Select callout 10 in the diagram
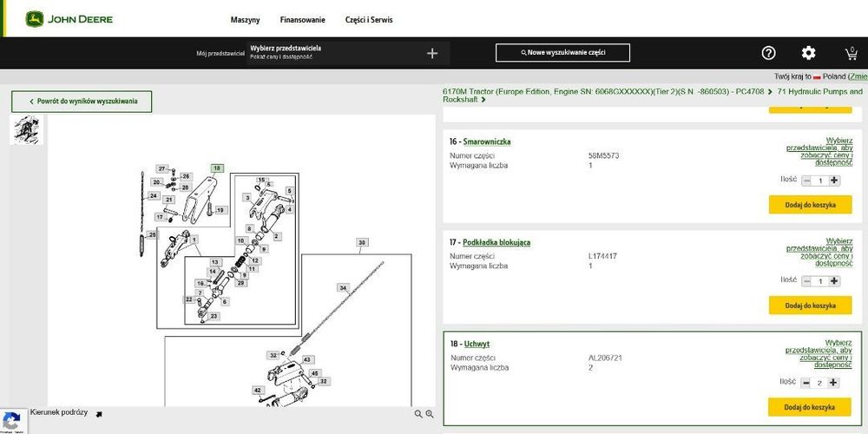The height and width of the screenshot is (434, 868). (240, 240)
